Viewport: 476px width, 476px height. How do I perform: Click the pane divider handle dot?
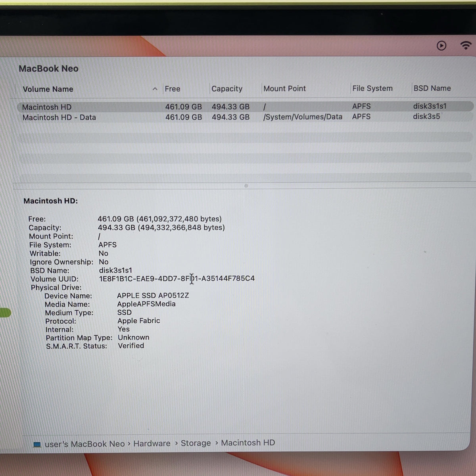246,186
